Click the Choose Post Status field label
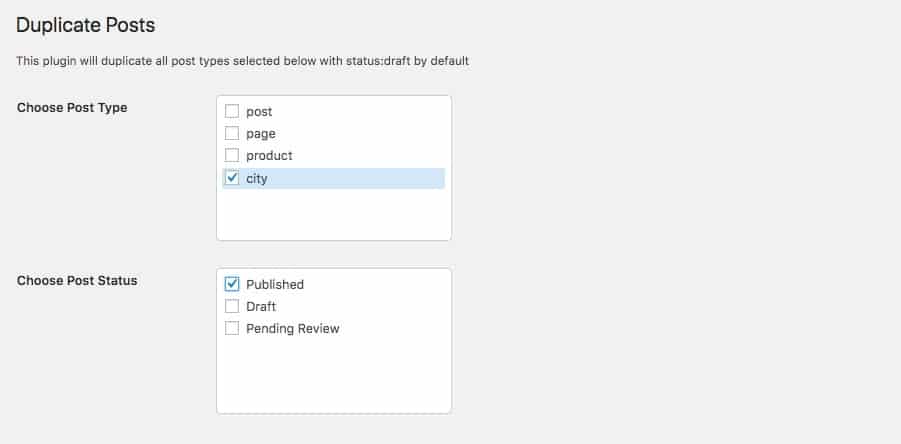This screenshot has height=444, width=901. tap(77, 281)
